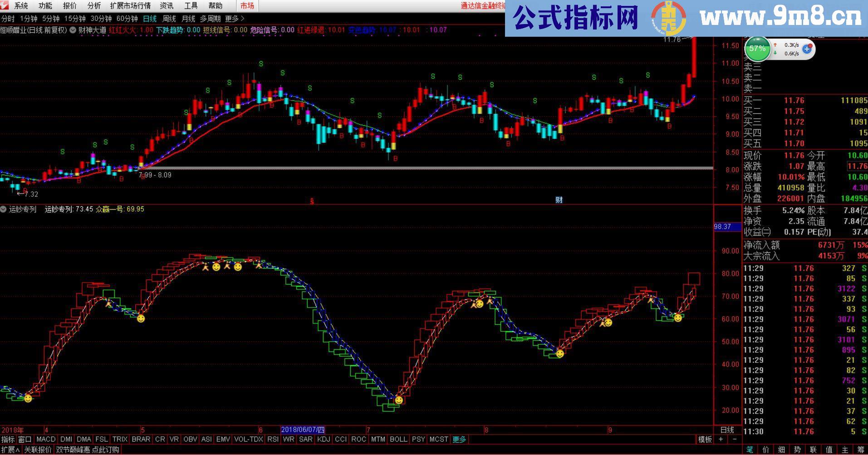Image resolution: width=868 pixels, height=455 pixels.
Task: Click the blue 财 marker on chart
Action: tap(559, 200)
